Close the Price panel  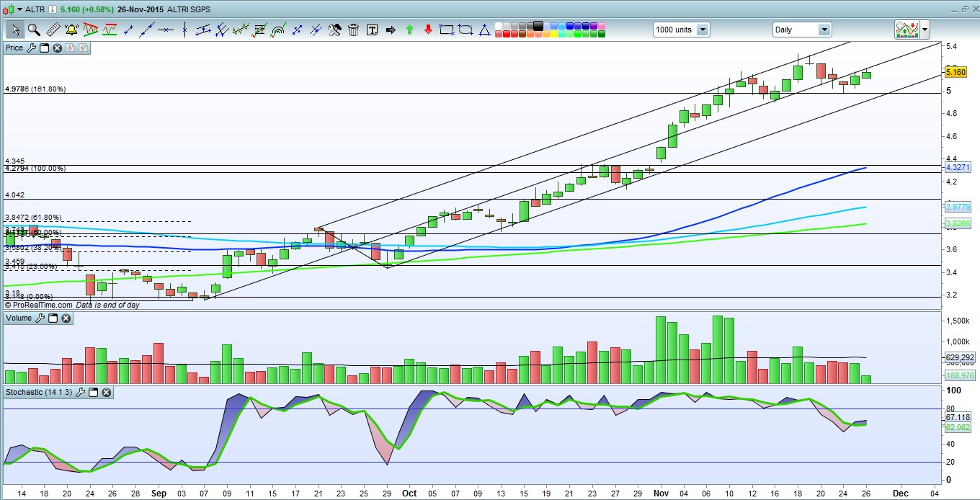tap(57, 48)
